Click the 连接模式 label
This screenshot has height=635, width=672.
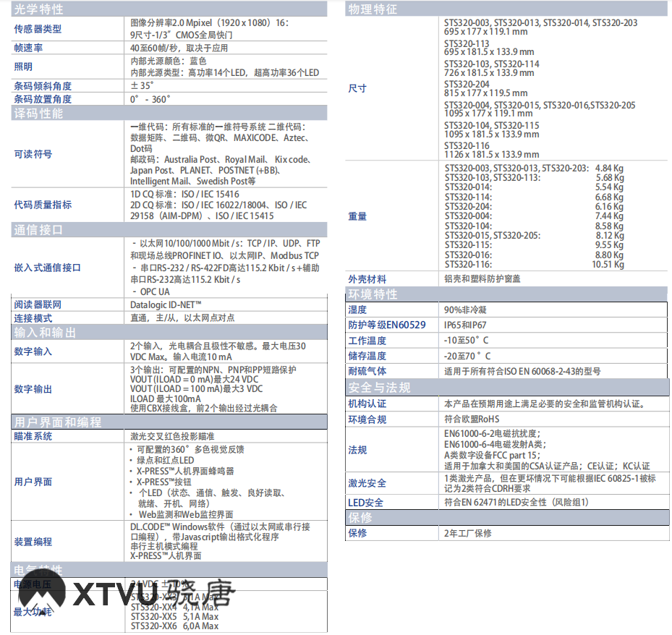33,318
